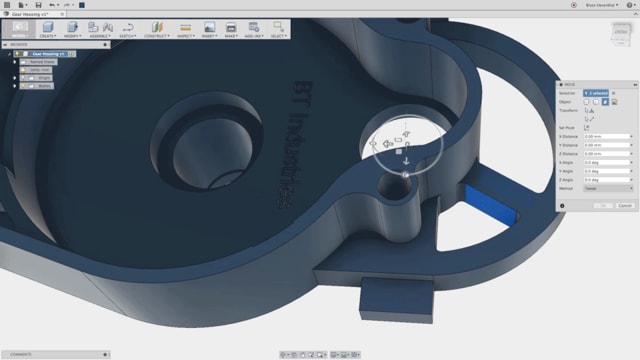Open the ADD-INS dropdown menu

tap(254, 36)
